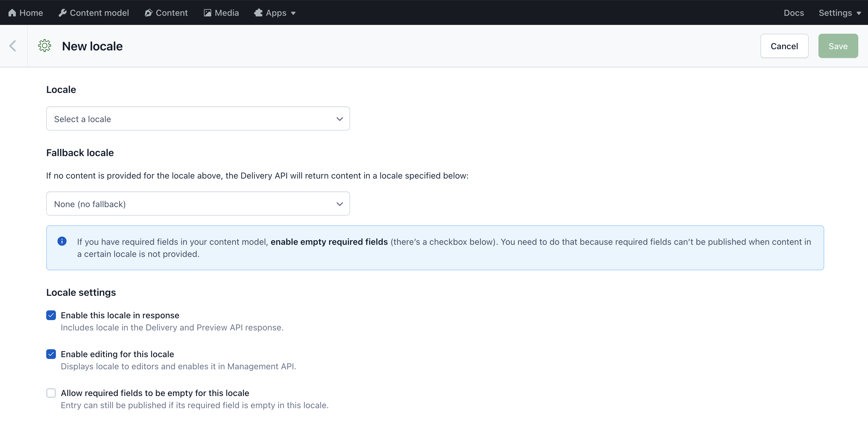Go to the Content section
868x427 pixels.
166,12
